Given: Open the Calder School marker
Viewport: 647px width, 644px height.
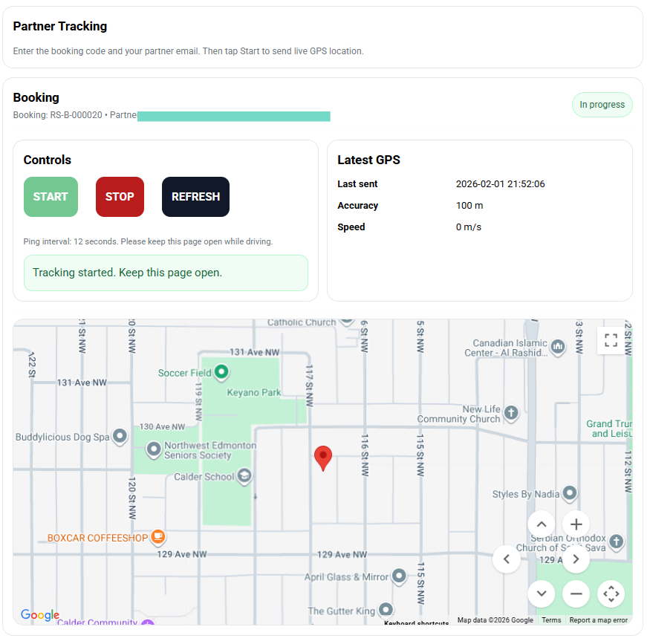Looking at the screenshot, I should click(x=244, y=475).
